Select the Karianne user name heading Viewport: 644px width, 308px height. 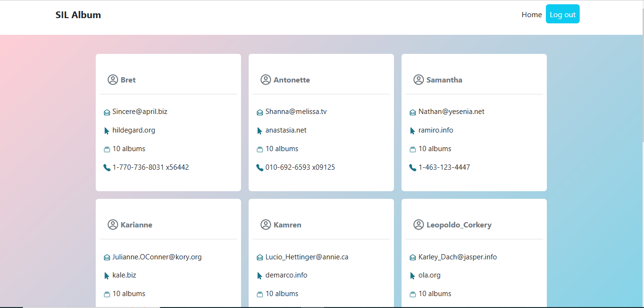pyautogui.click(x=136, y=225)
